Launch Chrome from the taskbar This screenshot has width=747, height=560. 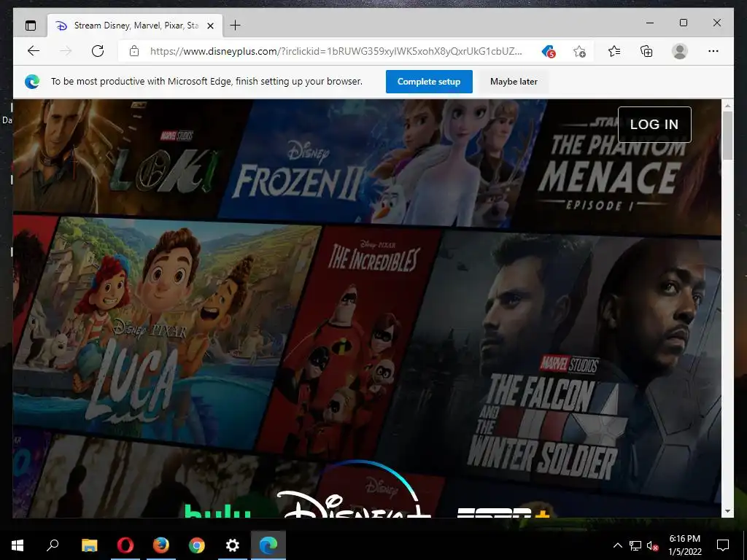[x=197, y=545]
